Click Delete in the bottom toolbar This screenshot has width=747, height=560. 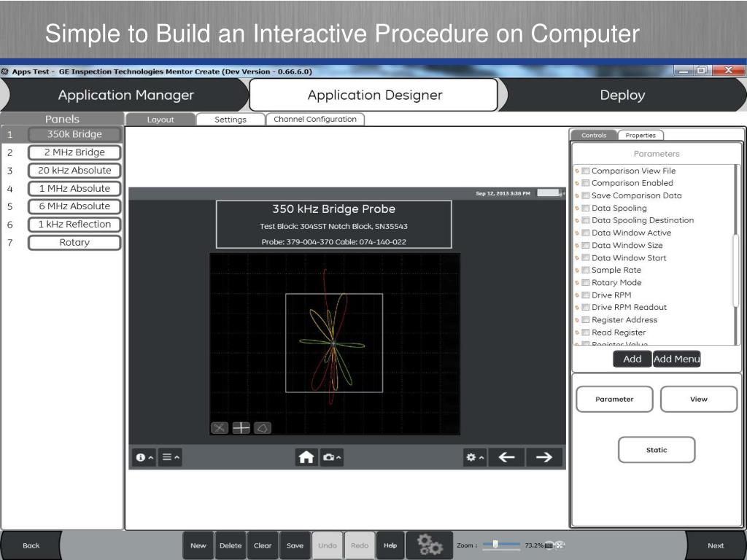click(x=231, y=545)
